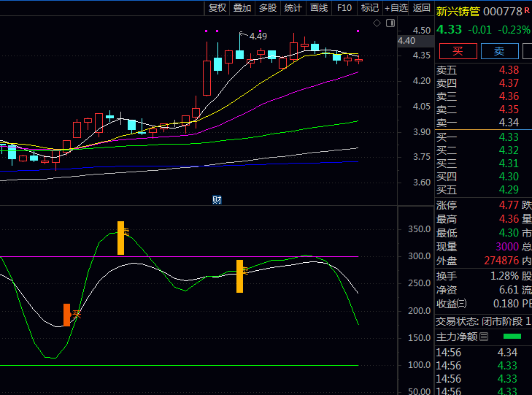Toggle 复权 price adjustment
The image size is (532, 395).
(217, 8)
